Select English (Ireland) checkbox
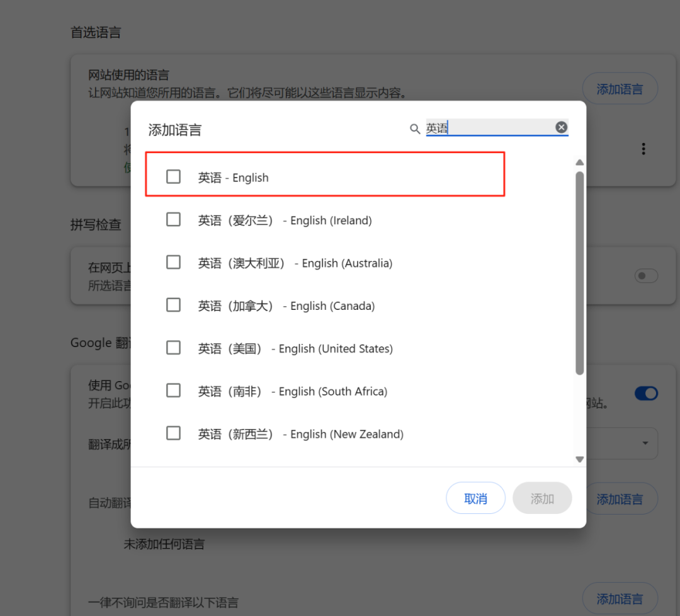Image resolution: width=680 pixels, height=616 pixels. [173, 219]
